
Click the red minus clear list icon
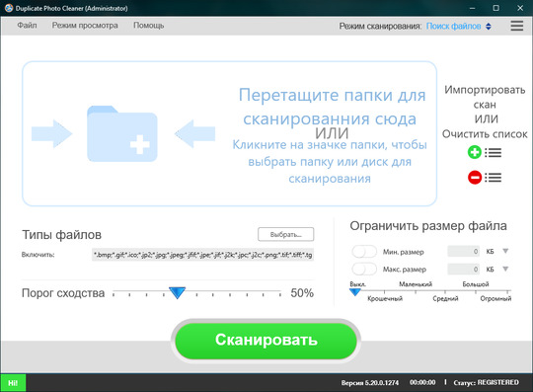475,177
